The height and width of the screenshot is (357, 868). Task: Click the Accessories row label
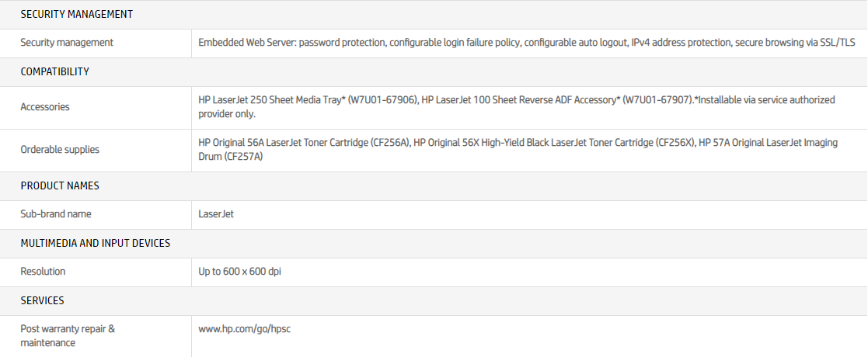45,107
